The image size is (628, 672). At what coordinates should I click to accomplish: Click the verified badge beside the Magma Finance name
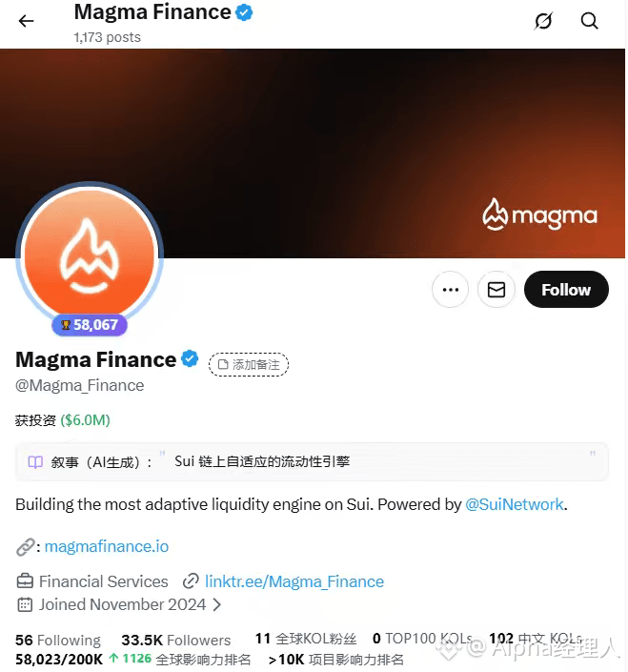point(190,358)
